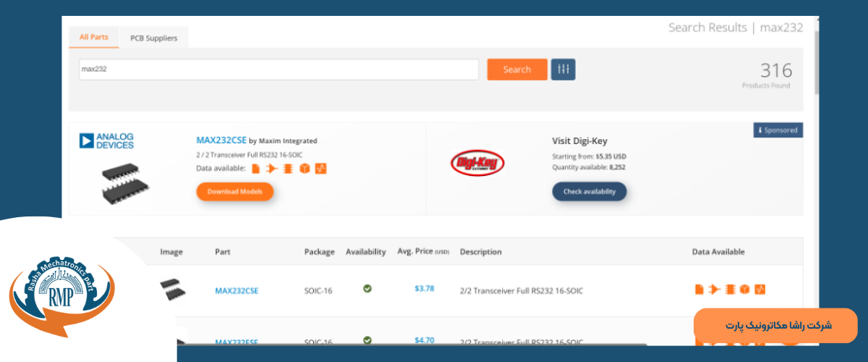Click the MAX232CSE chip thumbnail in the table
868x362 pixels.
(172, 289)
